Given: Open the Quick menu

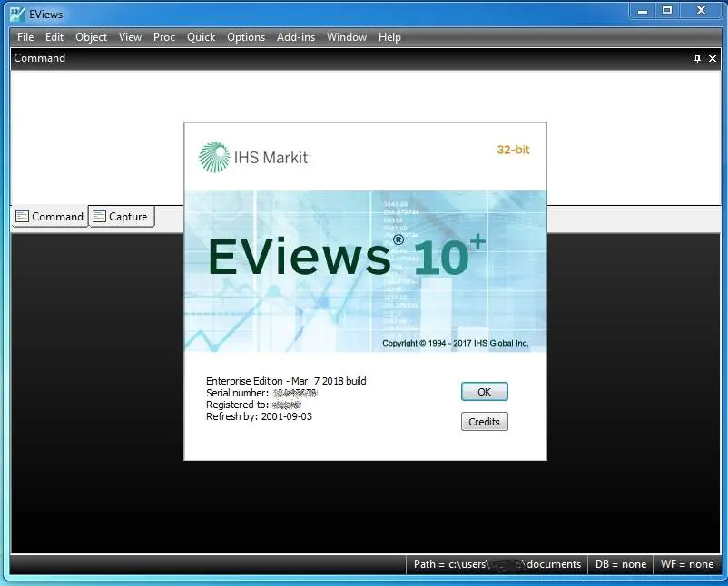Looking at the screenshot, I should point(201,37).
